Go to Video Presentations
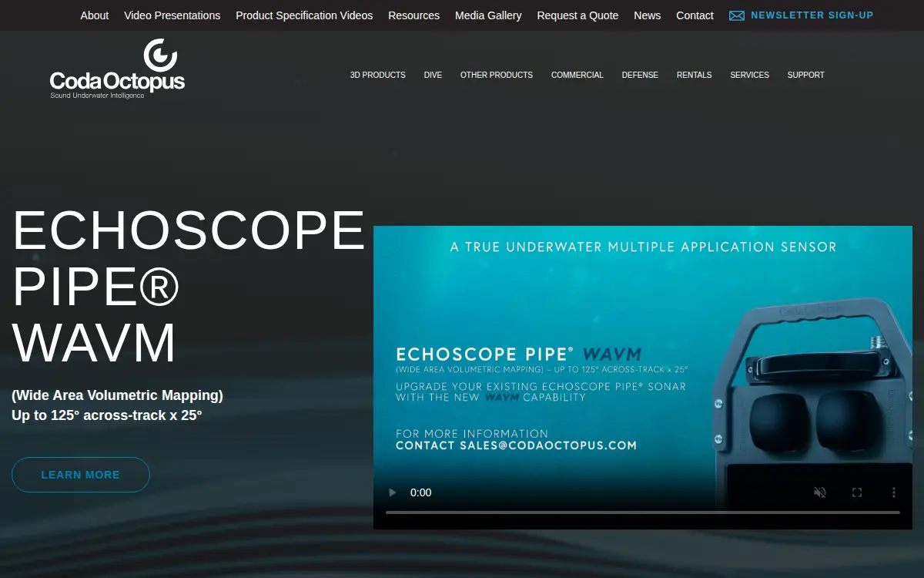This screenshot has height=578, width=924. (172, 15)
